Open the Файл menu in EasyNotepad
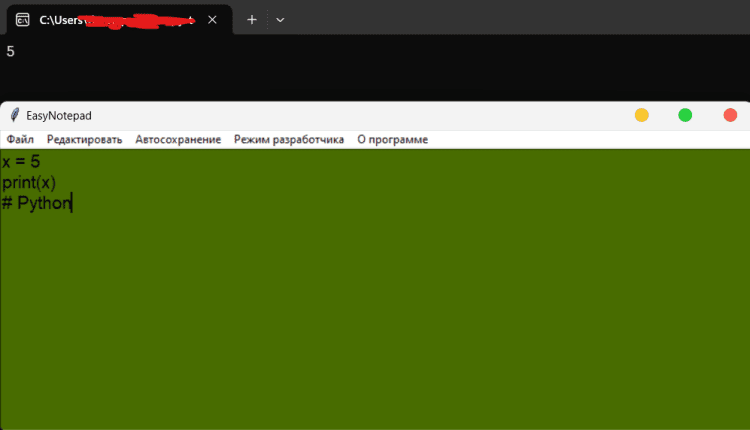Screen dimensions: 750x430 point(20,140)
